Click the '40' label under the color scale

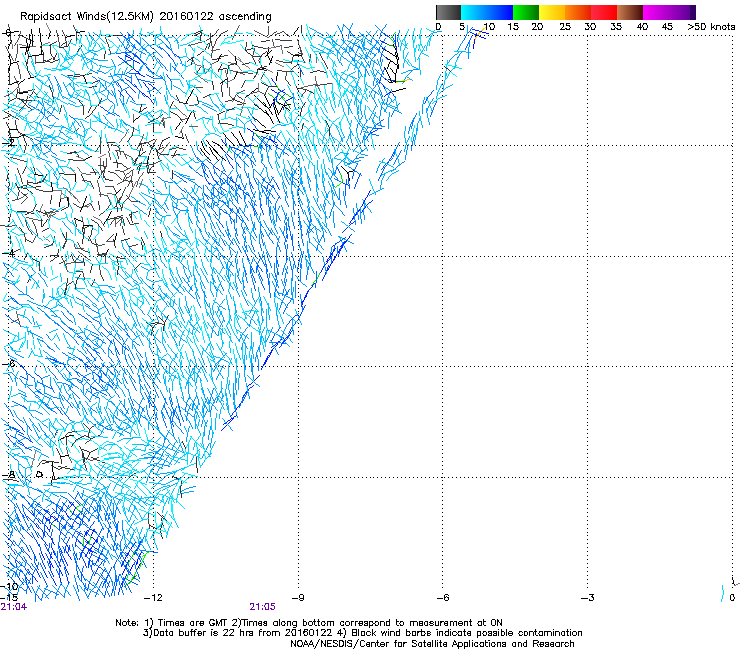coord(642,27)
